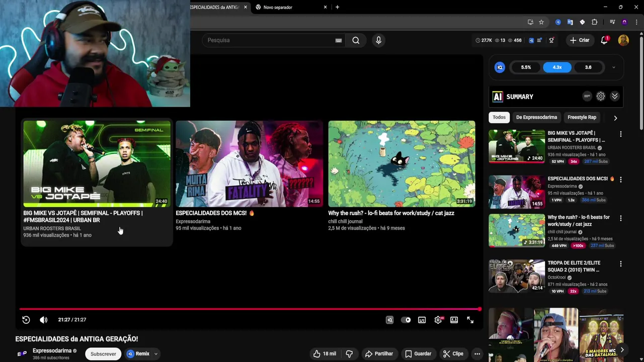
Task: Select the 4.3x vidIQ stat pill
Action: 557,67
